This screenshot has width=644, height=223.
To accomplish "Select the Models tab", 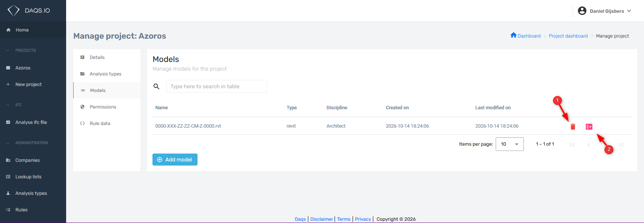I will pos(107,90).
